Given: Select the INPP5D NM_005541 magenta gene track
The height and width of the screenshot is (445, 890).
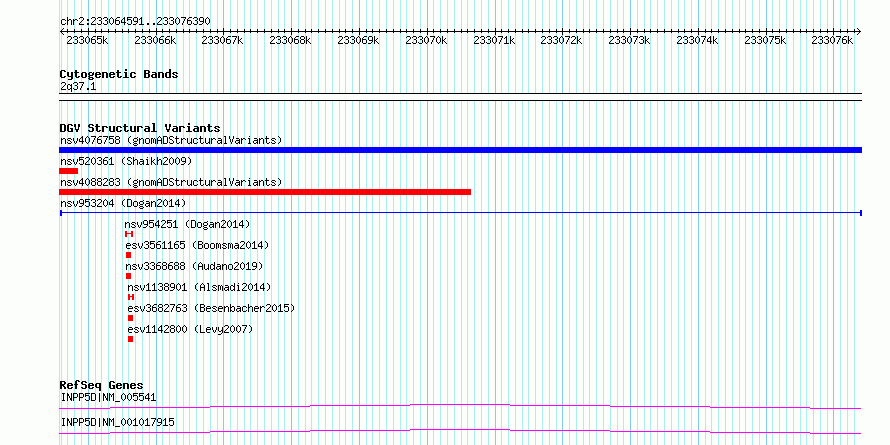Looking at the screenshot, I should point(460,406).
